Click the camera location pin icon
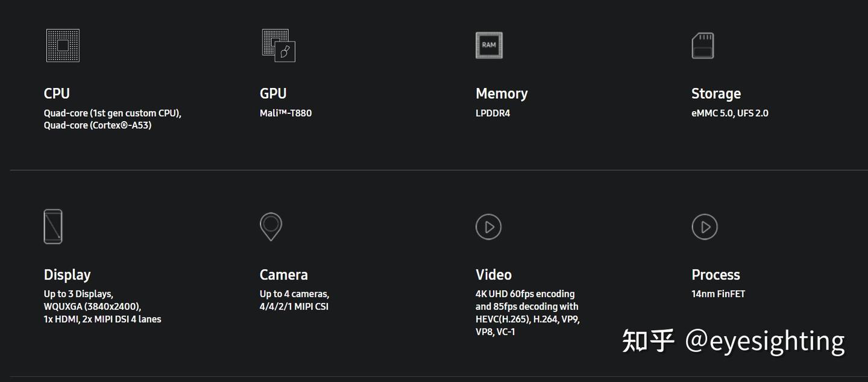 coord(271,227)
